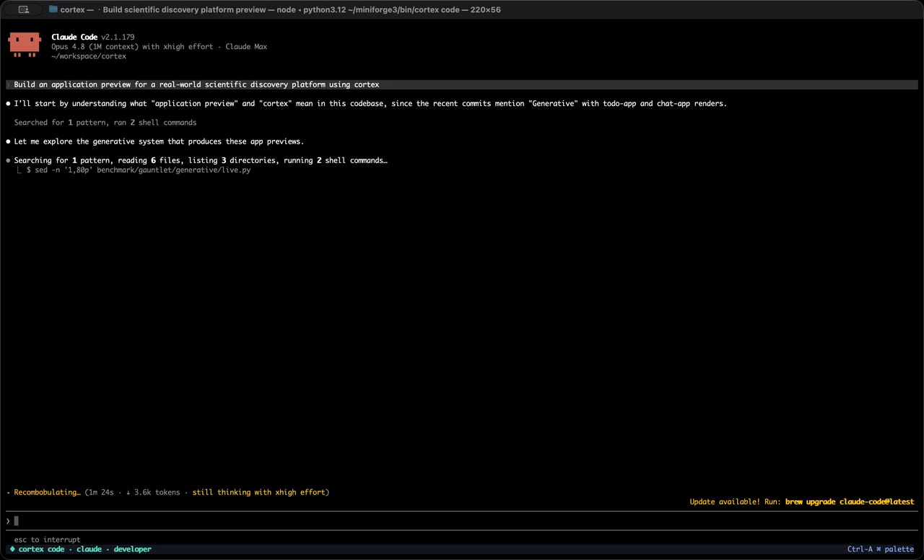Click the diamond icon before cortex code
Image resolution: width=924 pixels, height=560 pixels.
coord(12,549)
